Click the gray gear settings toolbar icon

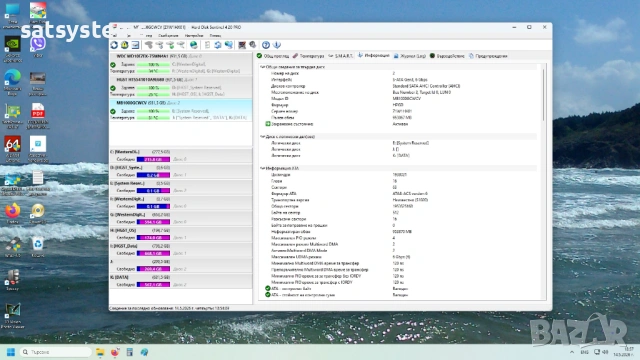click(x=253, y=45)
